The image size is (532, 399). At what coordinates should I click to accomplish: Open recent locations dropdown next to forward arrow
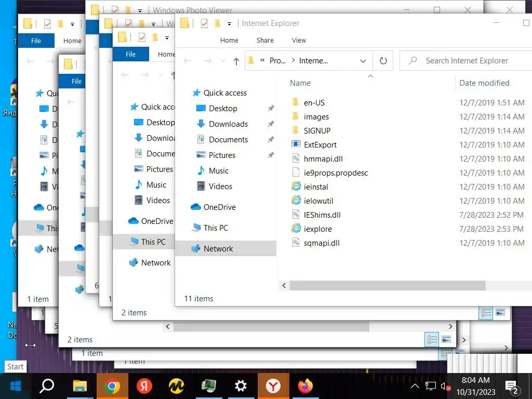223,61
